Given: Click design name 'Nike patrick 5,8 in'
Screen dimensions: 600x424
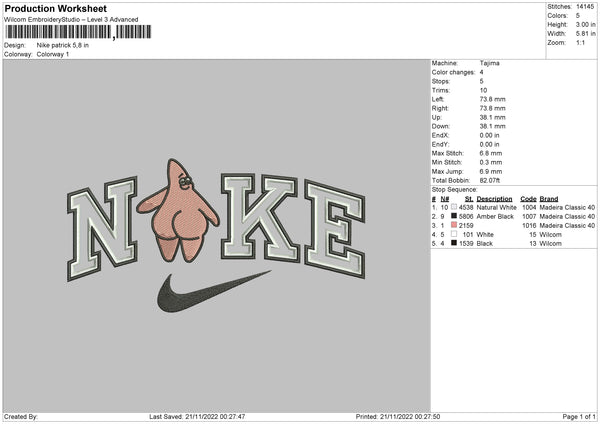Looking at the screenshot, I should (63, 45).
